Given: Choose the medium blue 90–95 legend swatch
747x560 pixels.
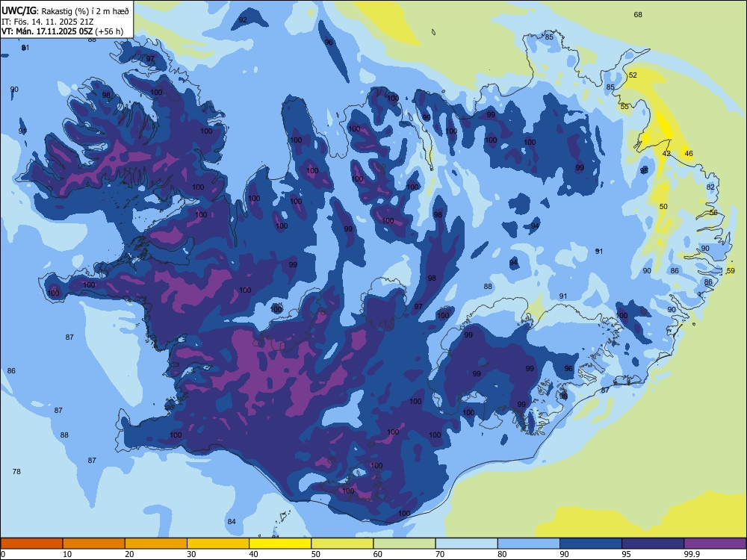Looking at the screenshot, I should [x=591, y=544].
